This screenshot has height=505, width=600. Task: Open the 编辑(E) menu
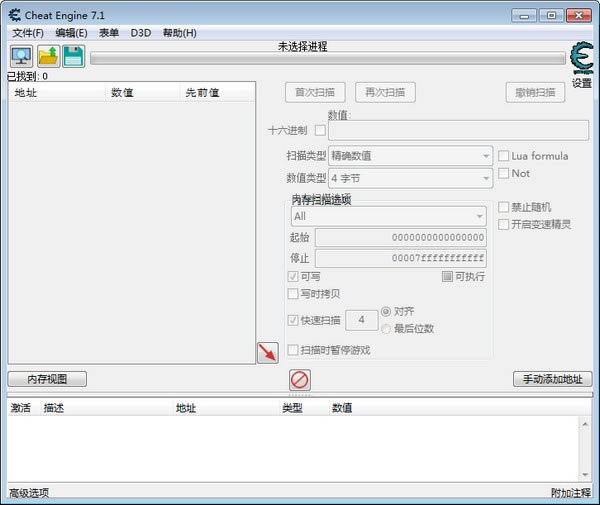pyautogui.click(x=71, y=33)
